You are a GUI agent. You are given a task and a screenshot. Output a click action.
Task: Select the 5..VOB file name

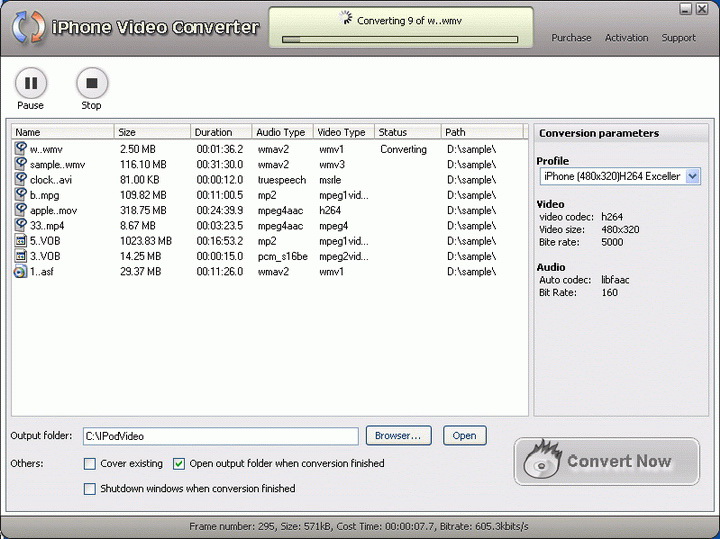45,241
